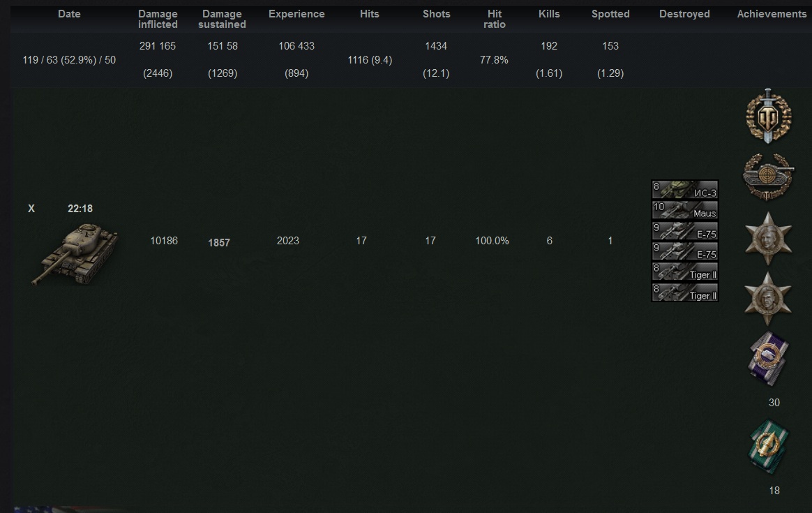This screenshot has width=812, height=513.
Task: Click the Hit ratio column header
Action: click(495, 19)
